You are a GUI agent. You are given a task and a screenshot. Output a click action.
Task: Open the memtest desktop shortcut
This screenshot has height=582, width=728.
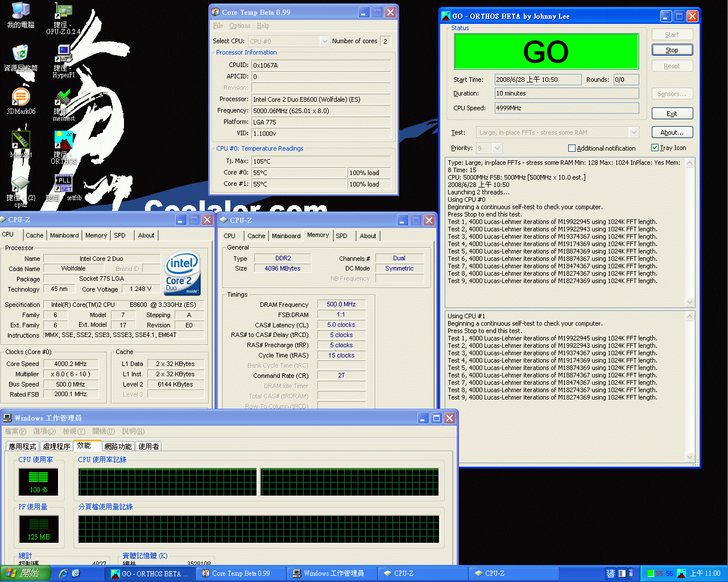click(64, 98)
